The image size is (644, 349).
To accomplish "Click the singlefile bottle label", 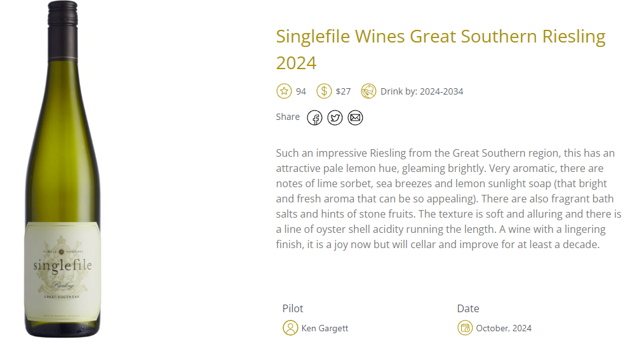I will [x=62, y=272].
